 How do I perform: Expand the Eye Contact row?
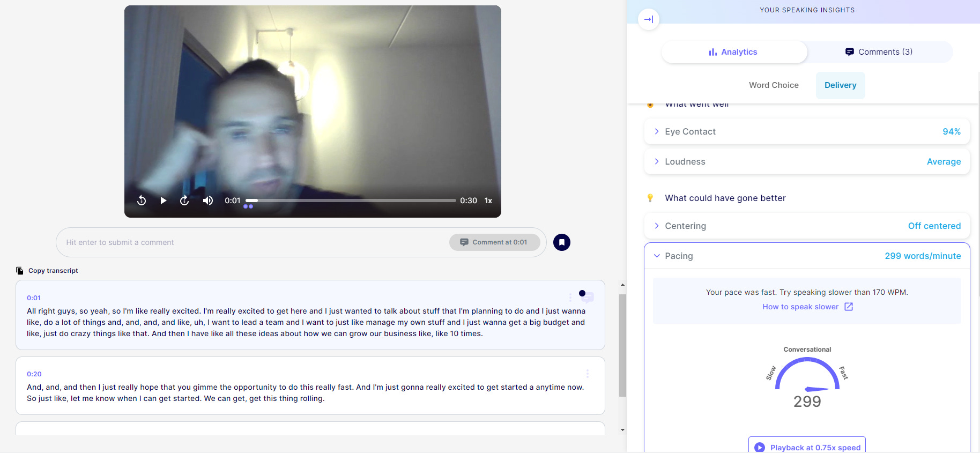pyautogui.click(x=807, y=132)
